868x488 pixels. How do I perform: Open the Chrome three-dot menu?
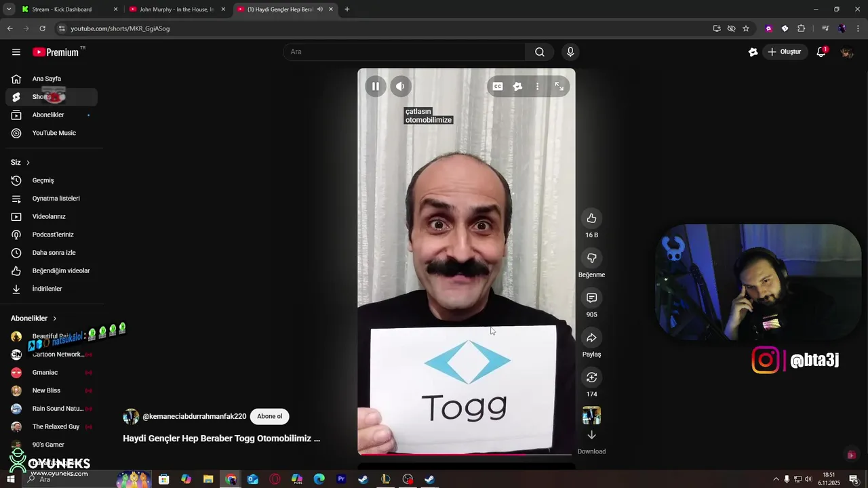[x=859, y=28]
